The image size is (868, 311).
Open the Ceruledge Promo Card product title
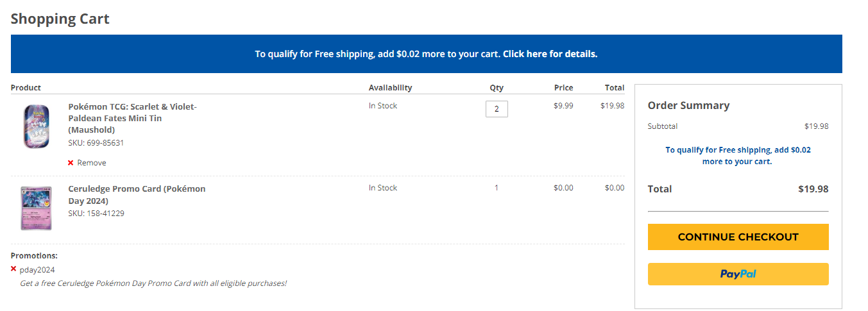coord(137,195)
